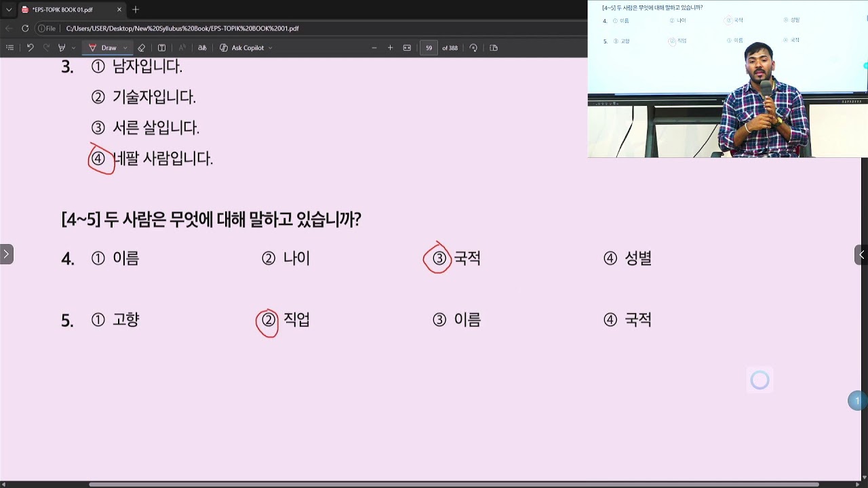The width and height of the screenshot is (868, 488).
Task: Rotate the PDF page
Action: pyautogui.click(x=473, y=47)
